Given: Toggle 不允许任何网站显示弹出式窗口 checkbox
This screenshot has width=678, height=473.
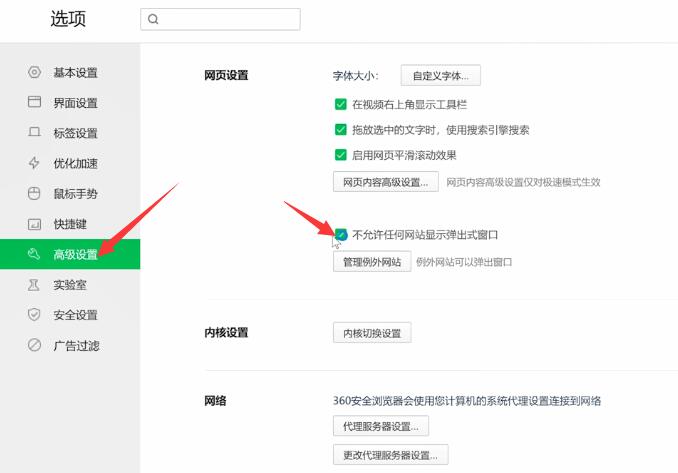Looking at the screenshot, I should 341,235.
